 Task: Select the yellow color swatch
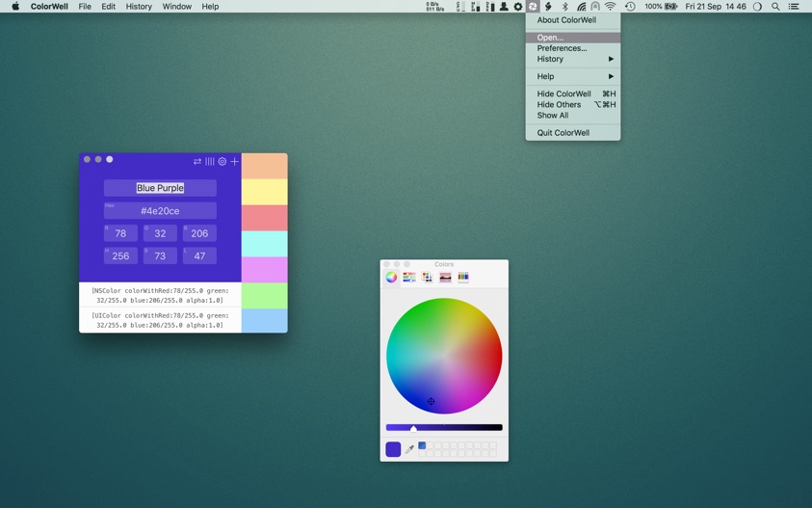(265, 192)
